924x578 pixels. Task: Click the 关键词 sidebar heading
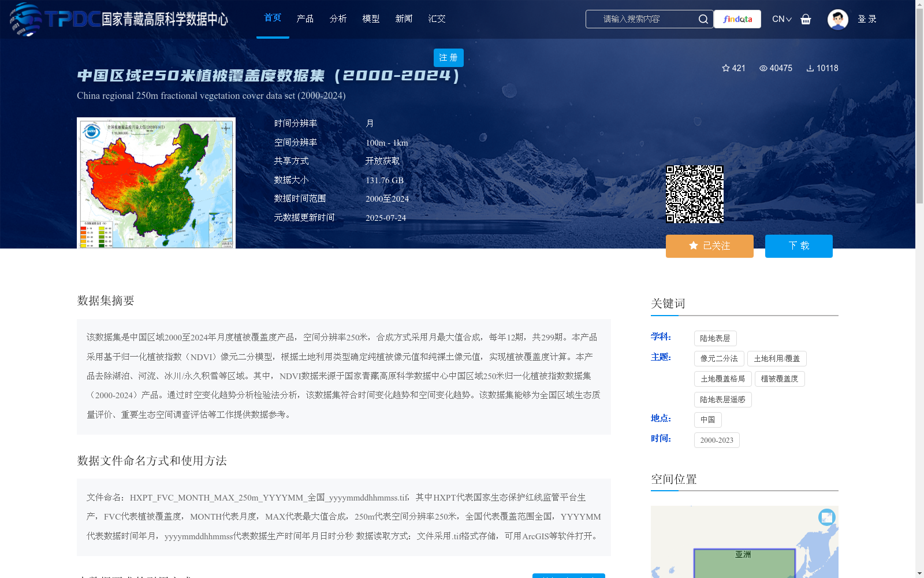coord(668,303)
